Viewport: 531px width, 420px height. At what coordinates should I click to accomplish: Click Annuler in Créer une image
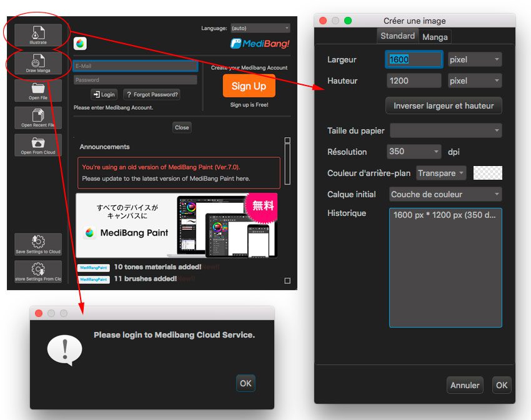click(x=465, y=385)
